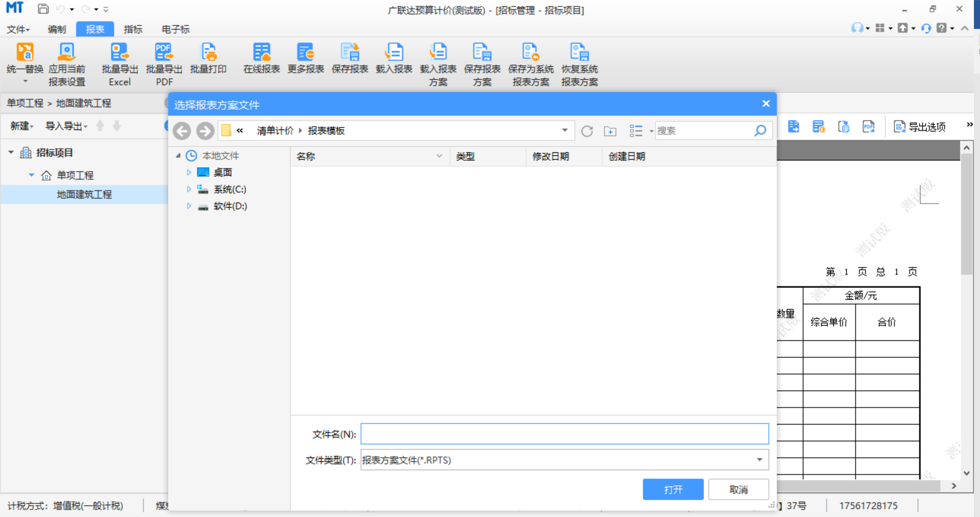Click the 取消 button
Viewport: 980px width, 517px height.
tap(739, 490)
